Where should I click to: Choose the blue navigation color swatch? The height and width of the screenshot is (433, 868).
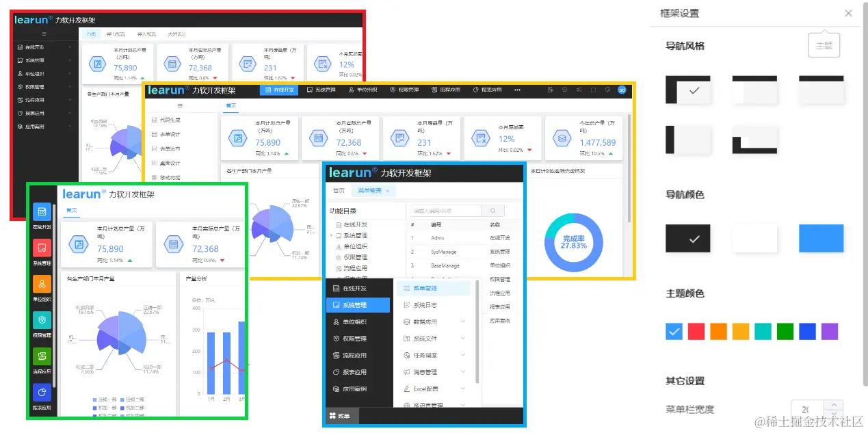click(x=821, y=238)
